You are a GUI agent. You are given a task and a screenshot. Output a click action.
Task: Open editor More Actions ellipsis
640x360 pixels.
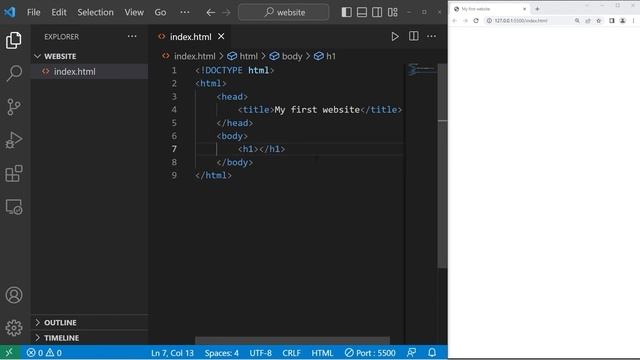coord(431,36)
